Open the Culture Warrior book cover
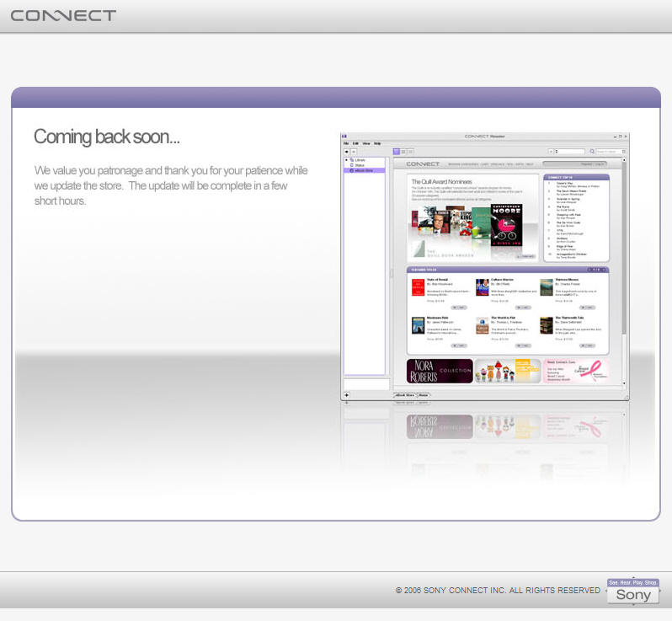 coord(483,287)
